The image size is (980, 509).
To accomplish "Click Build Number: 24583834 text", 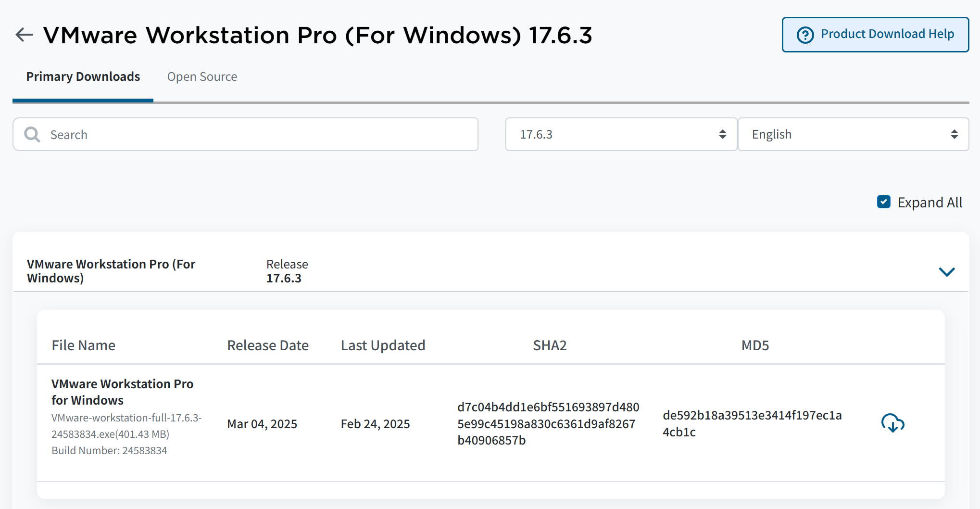I will point(109,451).
